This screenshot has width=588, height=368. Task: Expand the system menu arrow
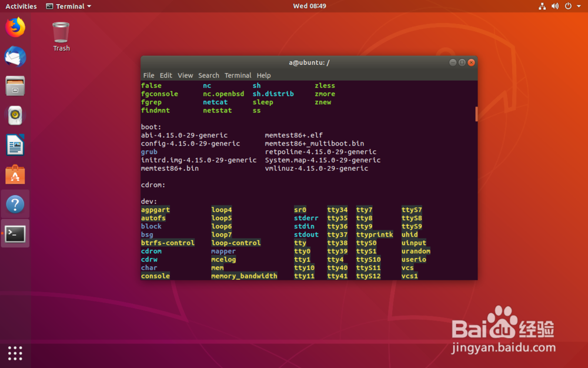pos(579,6)
